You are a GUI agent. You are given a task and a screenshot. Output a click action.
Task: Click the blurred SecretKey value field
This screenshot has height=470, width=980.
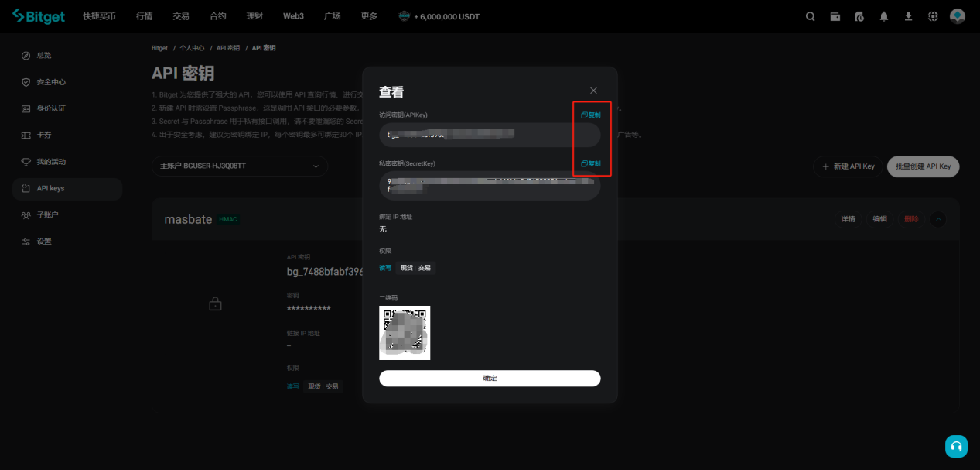click(490, 186)
